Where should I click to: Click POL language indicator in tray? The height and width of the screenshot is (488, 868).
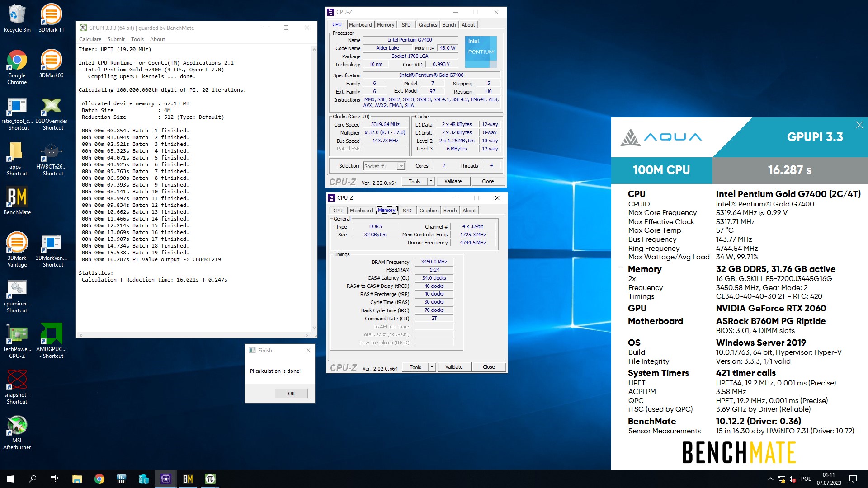tap(806, 479)
